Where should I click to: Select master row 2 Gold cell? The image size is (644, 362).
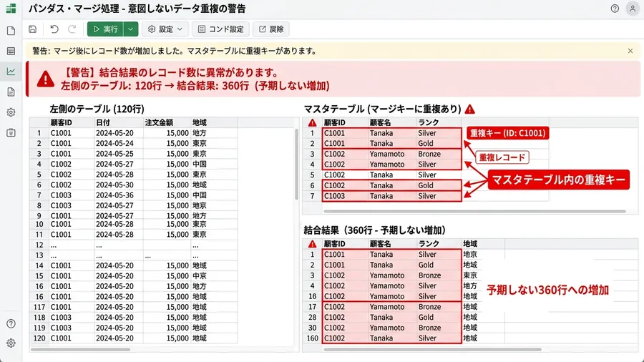(439, 144)
